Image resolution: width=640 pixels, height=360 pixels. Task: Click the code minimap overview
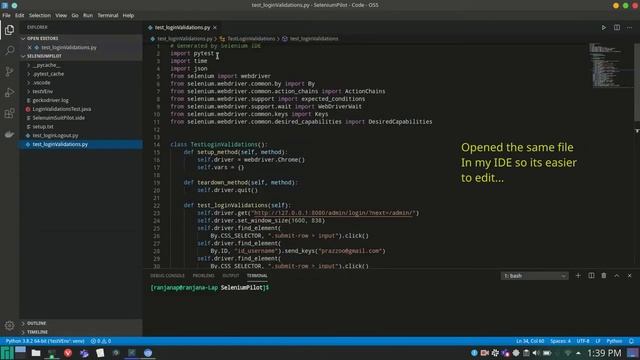(610, 65)
